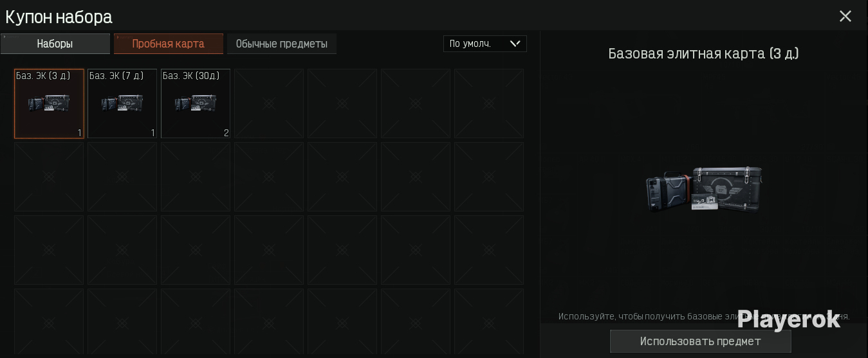This screenshot has width=868, height=358.
Task: Open the По умолч. sorting dropdown
Action: 476,44
